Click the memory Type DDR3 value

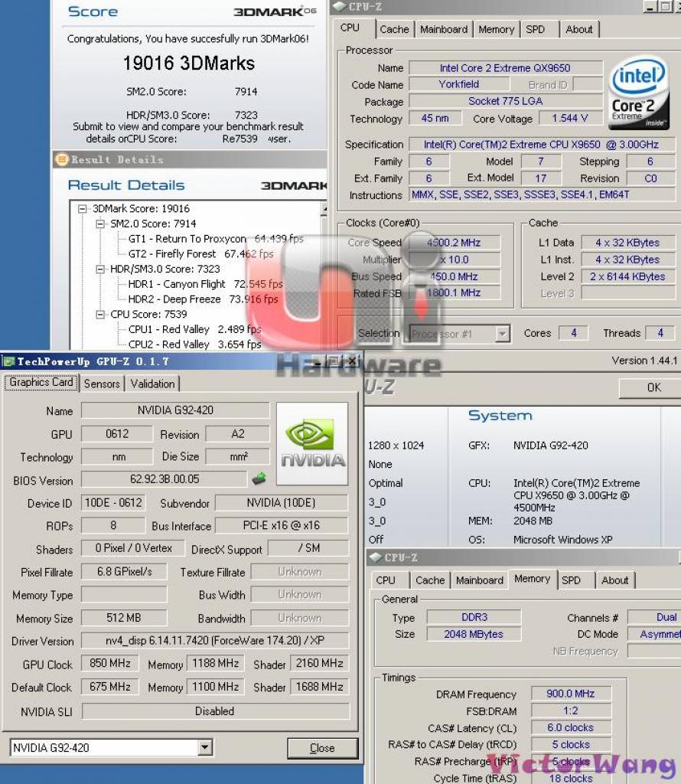pyautogui.click(x=474, y=618)
